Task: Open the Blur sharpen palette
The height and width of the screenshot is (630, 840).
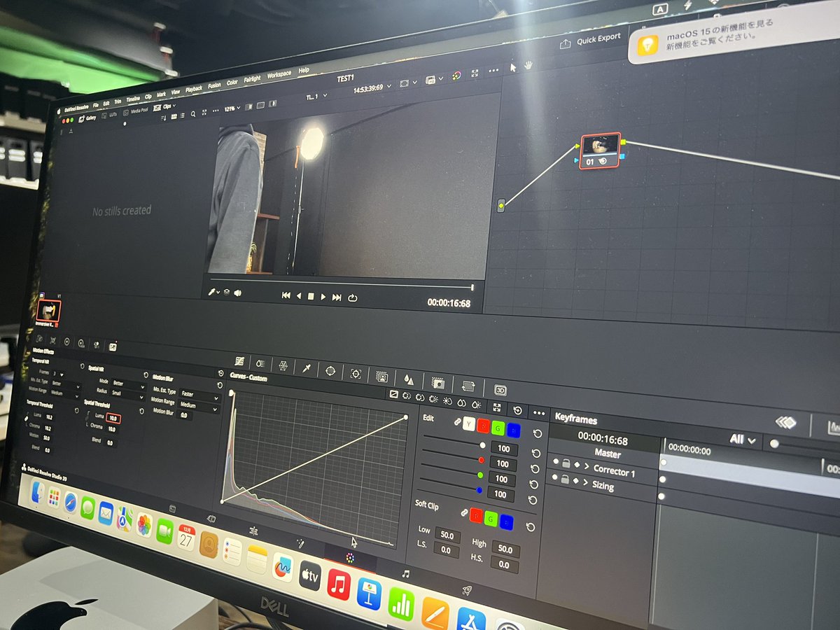Action: [409, 379]
